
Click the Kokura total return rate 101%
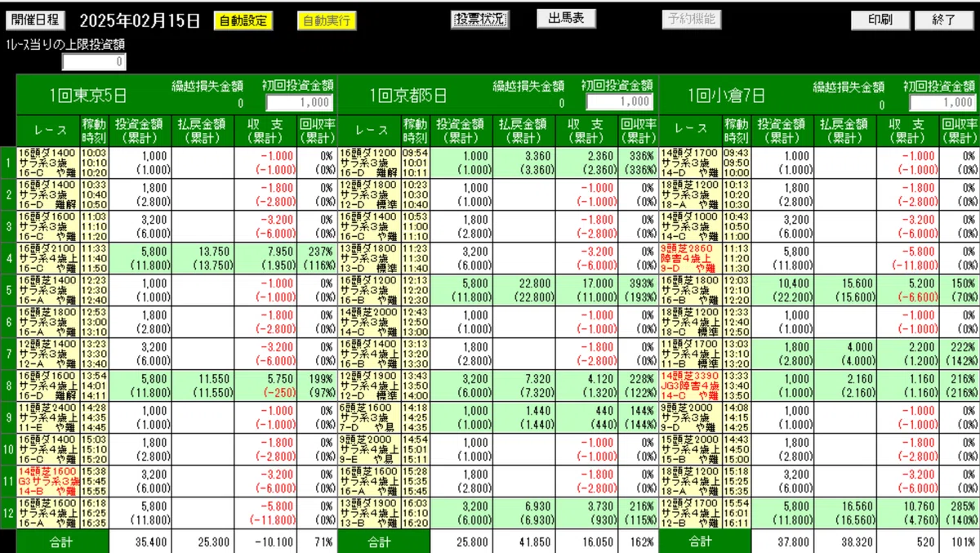[x=963, y=542]
